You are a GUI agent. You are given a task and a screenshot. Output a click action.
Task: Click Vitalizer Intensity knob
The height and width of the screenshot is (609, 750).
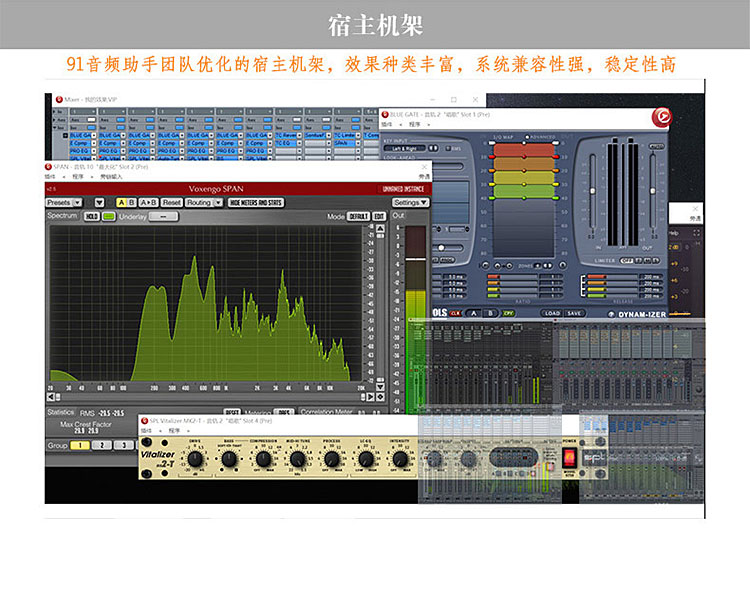pyautogui.click(x=400, y=459)
